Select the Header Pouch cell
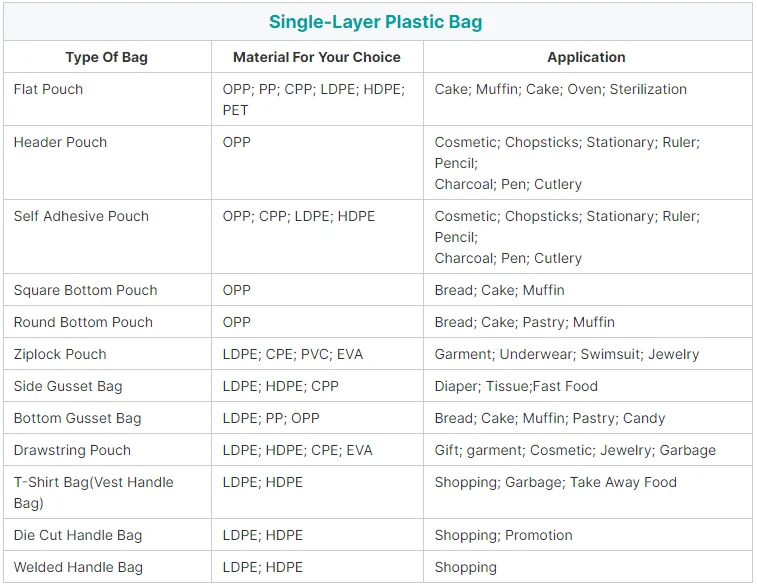The image size is (757, 587). 60,142
